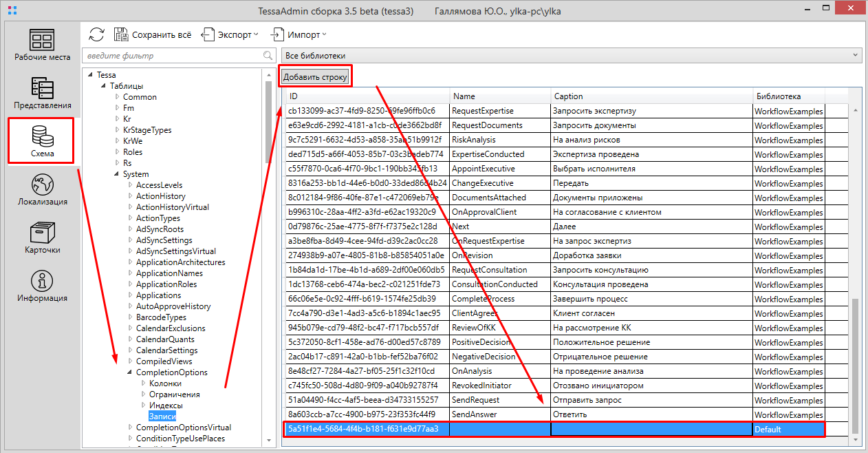This screenshot has height=453, width=868.
Task: Open the Рабочие места section icon
Action: coord(42,41)
